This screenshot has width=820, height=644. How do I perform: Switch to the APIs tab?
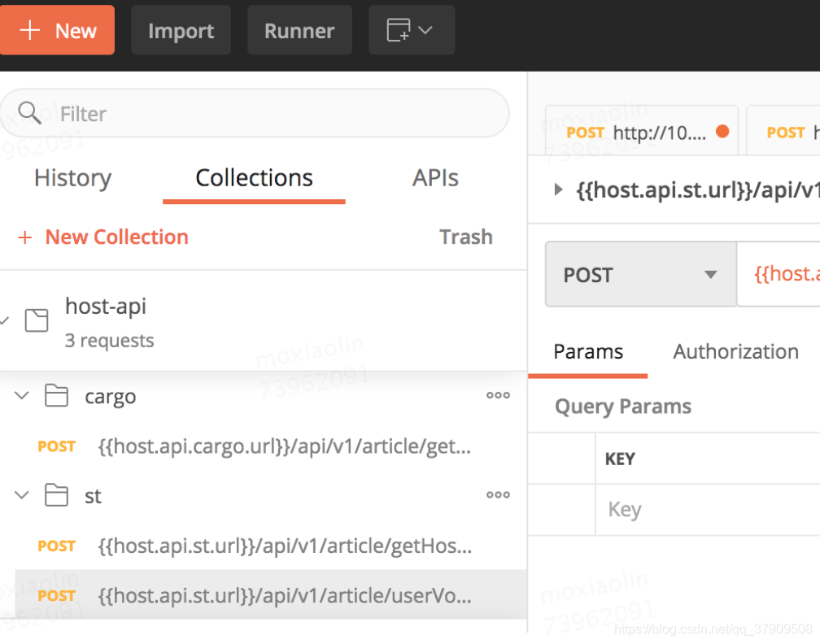(435, 178)
